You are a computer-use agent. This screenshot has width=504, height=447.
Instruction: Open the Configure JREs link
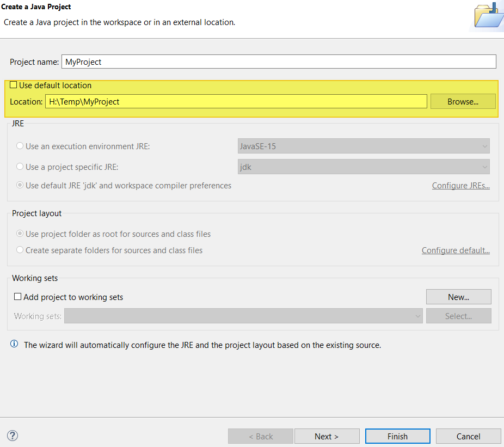point(460,186)
